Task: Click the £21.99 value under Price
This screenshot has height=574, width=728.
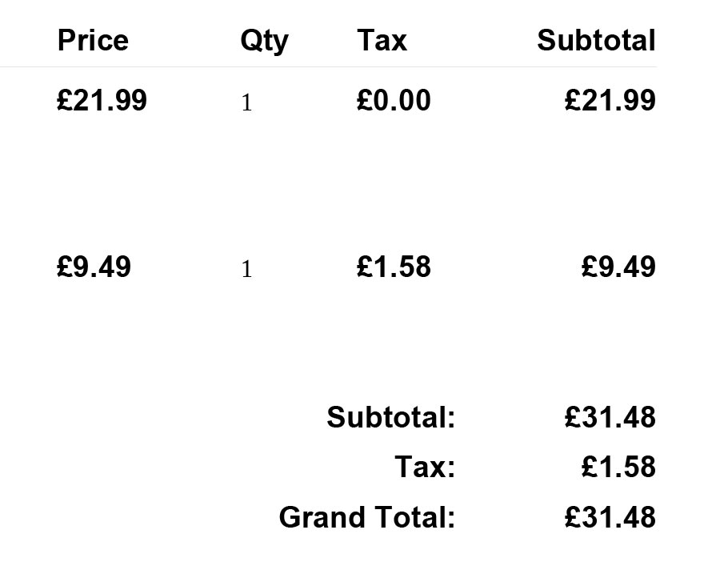Action: tap(102, 101)
